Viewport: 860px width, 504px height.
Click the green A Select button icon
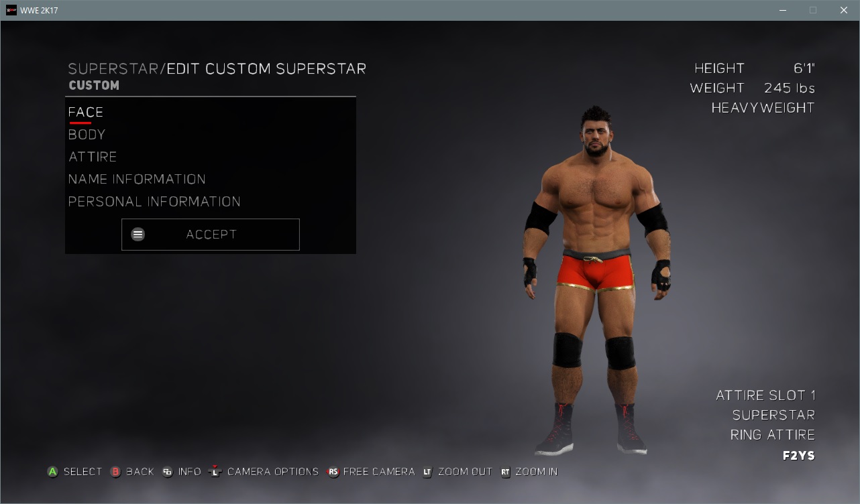[x=52, y=472]
